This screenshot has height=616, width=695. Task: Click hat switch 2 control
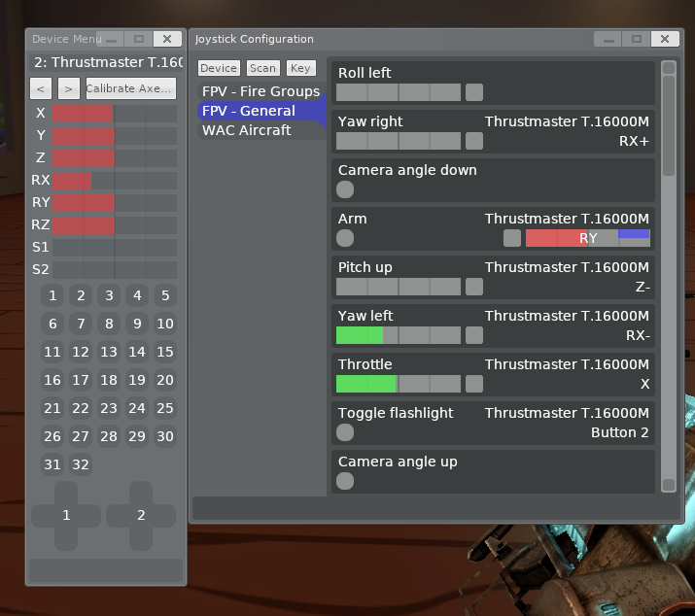(x=141, y=516)
